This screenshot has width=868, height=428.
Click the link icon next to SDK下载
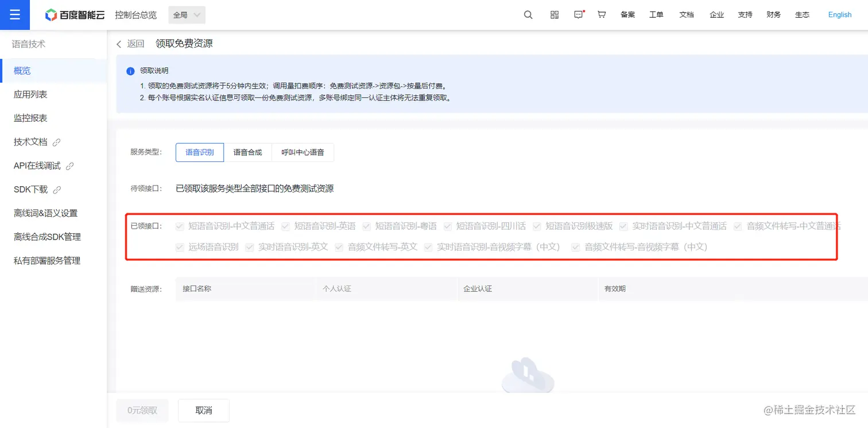pos(57,190)
